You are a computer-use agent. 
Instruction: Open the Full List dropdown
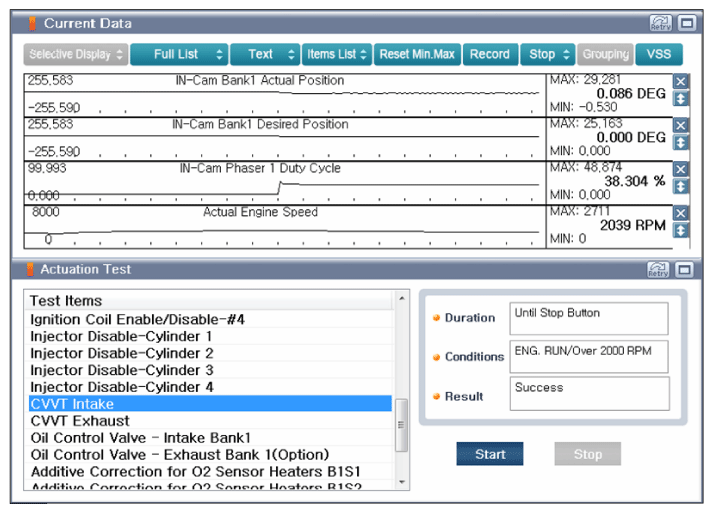(179, 55)
